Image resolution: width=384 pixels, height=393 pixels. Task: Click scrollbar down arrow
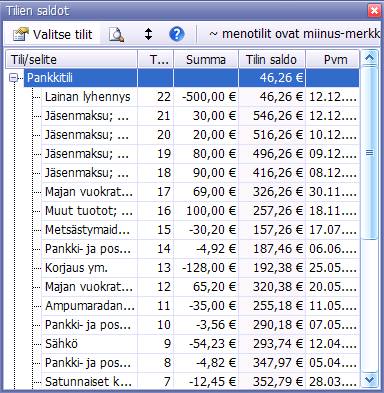click(x=369, y=380)
